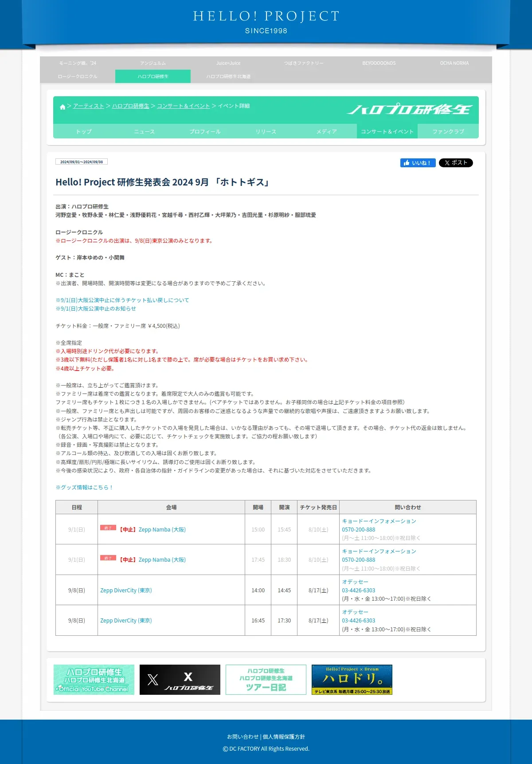The height and width of the screenshot is (764, 532).
Task: Open the OCHA NORMA artist tab
Action: point(454,63)
